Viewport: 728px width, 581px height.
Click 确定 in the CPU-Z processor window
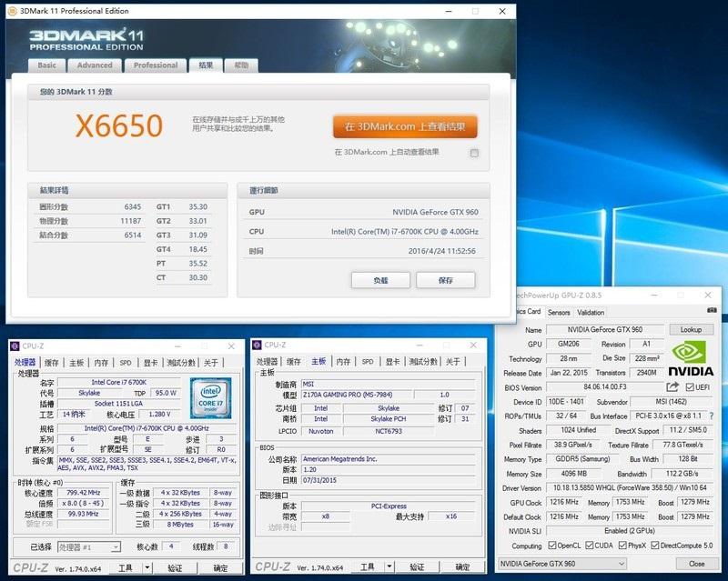click(x=220, y=568)
